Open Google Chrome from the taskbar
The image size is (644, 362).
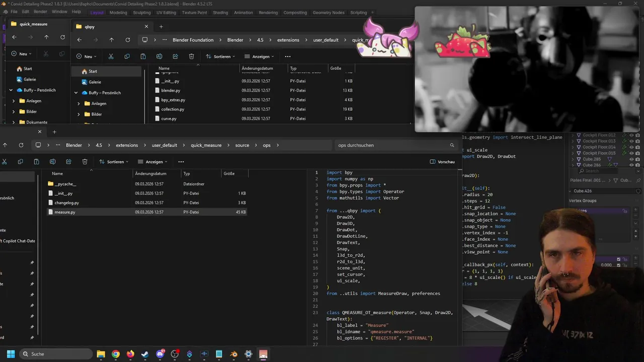[116, 354]
